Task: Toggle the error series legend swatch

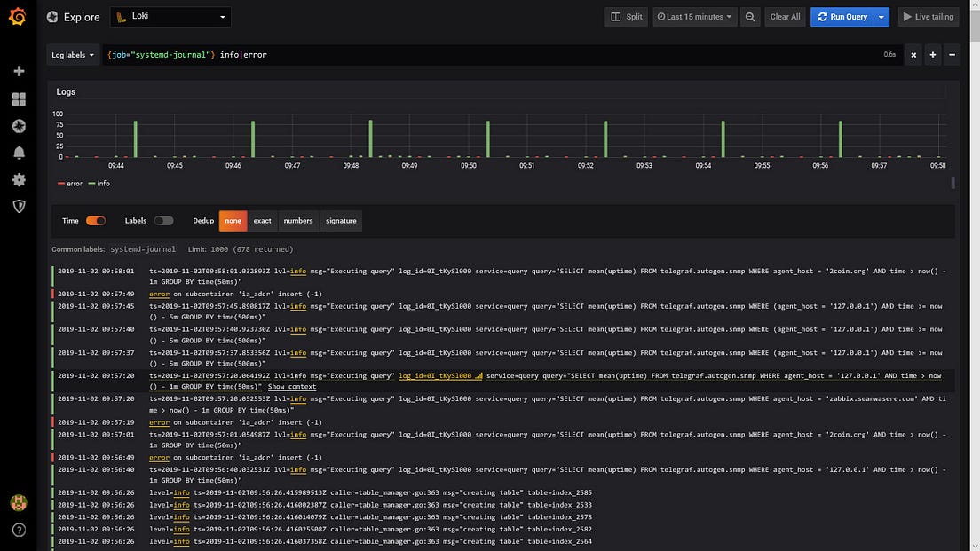Action: click(61, 184)
